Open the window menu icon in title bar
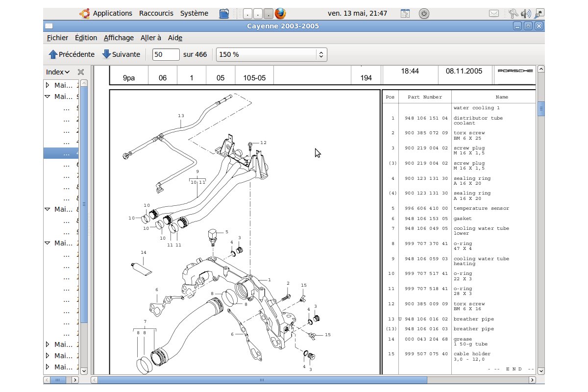This screenshot has width=588, height=392. tap(49, 26)
